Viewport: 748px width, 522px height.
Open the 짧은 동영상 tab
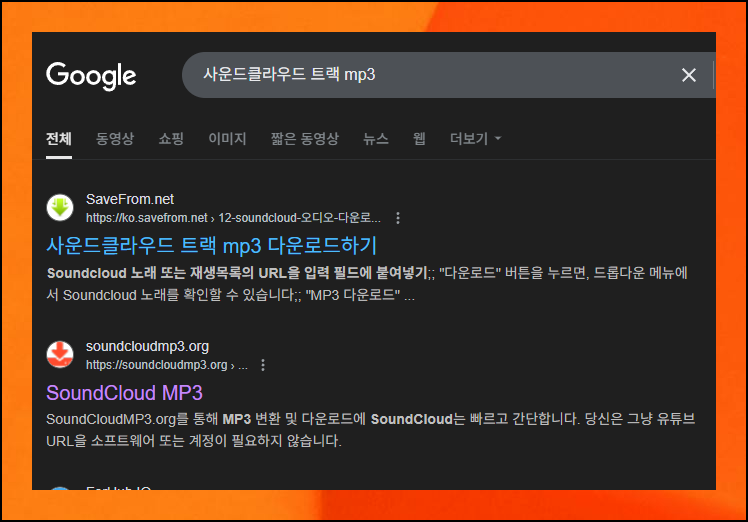(x=305, y=139)
